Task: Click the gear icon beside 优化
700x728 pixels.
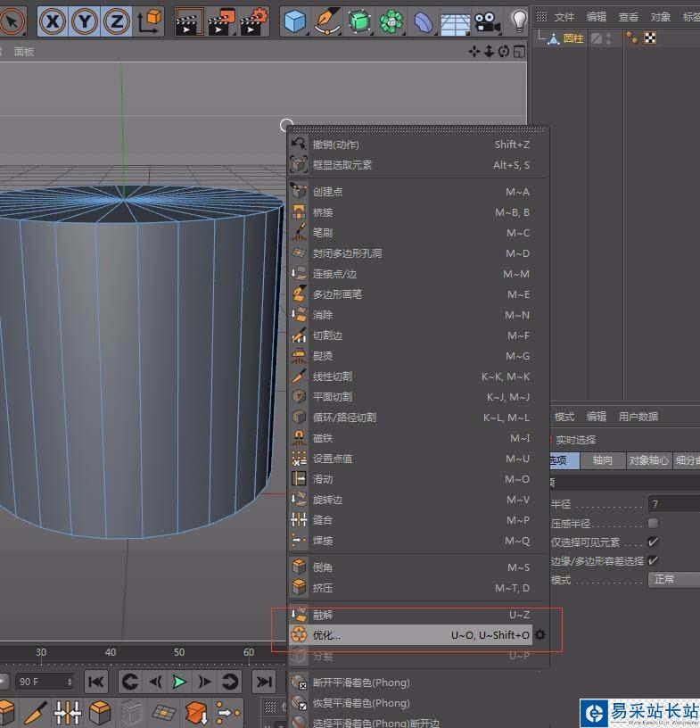Action: (540, 636)
